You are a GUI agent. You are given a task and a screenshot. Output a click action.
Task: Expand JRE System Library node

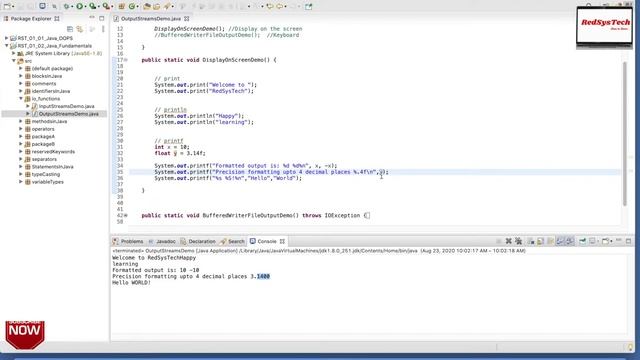click(13, 53)
